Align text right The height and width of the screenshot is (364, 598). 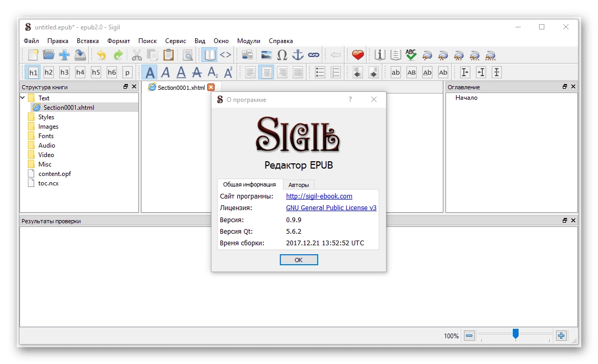[x=282, y=72]
